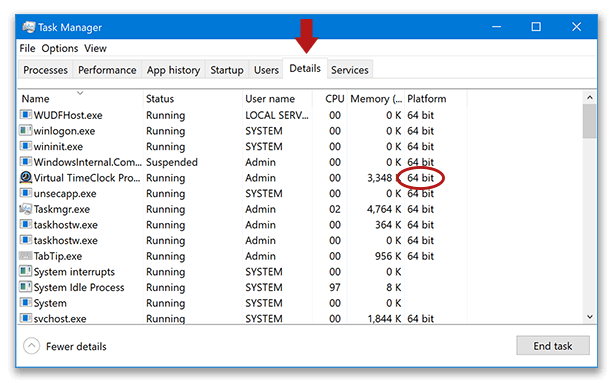The width and height of the screenshot is (613, 383).
Task: Select the wininit.exe process icon
Action: (25, 146)
